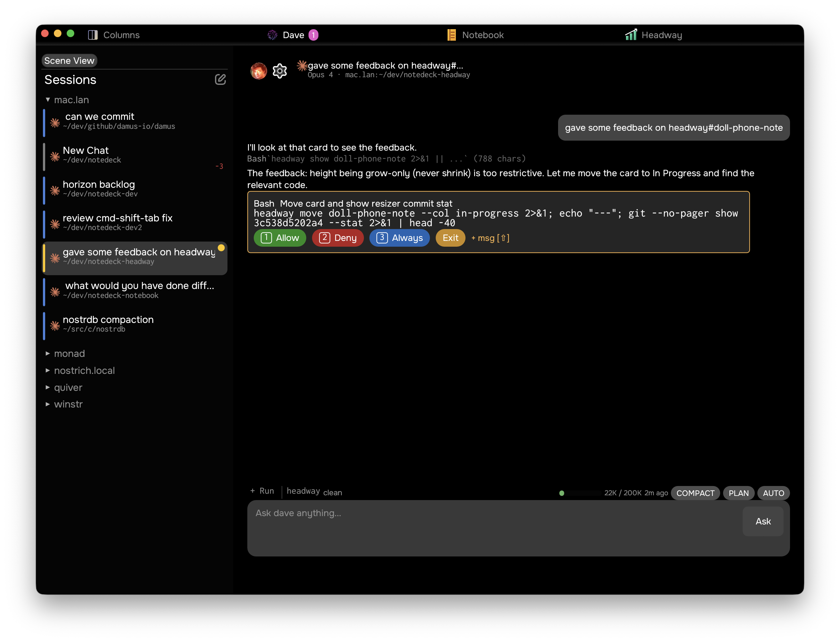Click the new session compose icon
Screen dimensions: 840x642
click(x=220, y=79)
